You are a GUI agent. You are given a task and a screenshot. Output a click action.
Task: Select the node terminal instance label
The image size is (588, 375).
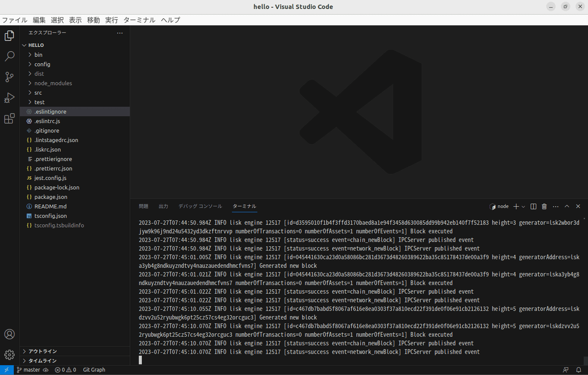coord(499,207)
